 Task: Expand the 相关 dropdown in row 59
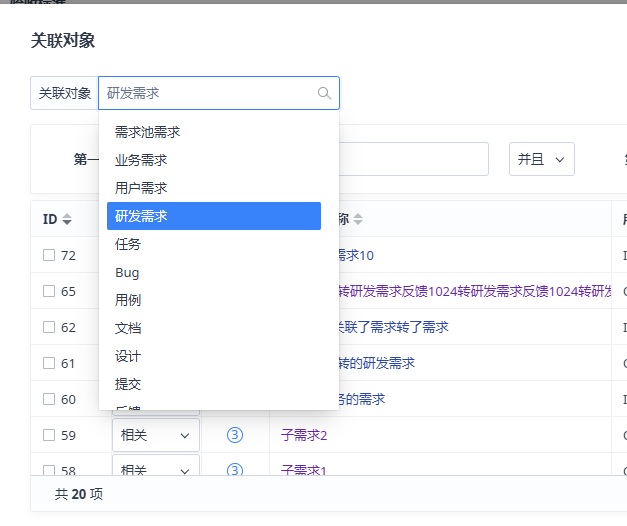(155, 435)
